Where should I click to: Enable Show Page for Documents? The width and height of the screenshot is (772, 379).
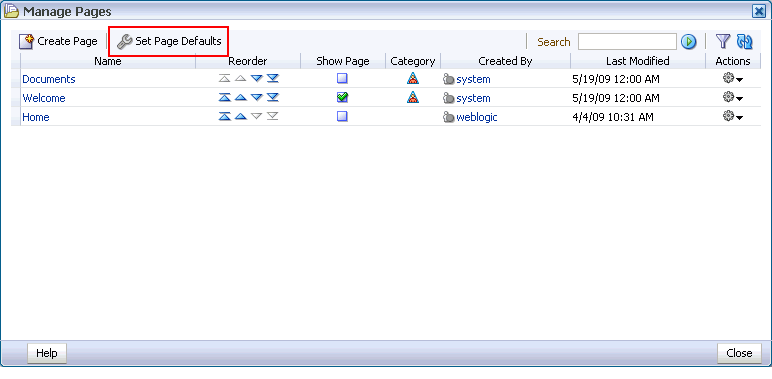[x=342, y=78]
